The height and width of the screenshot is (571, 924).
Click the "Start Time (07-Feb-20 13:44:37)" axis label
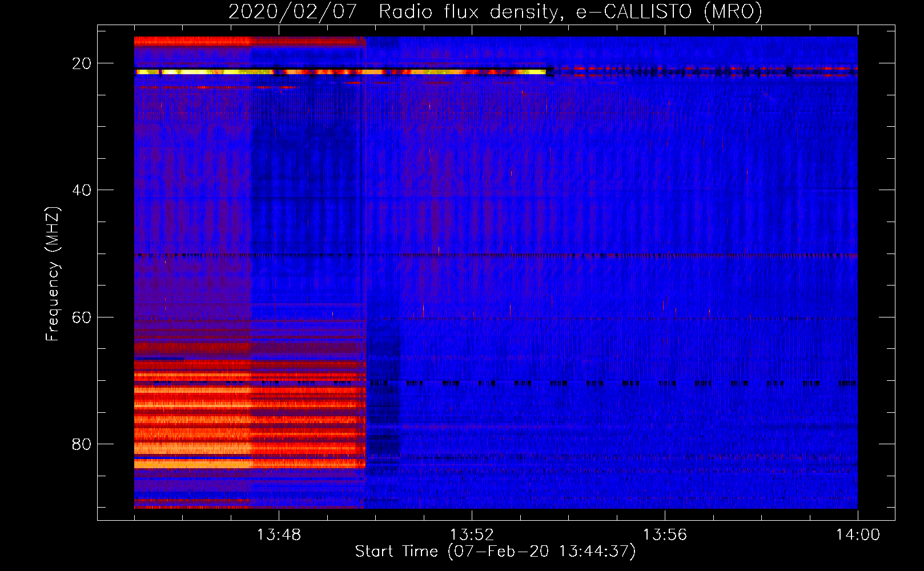coord(495,552)
